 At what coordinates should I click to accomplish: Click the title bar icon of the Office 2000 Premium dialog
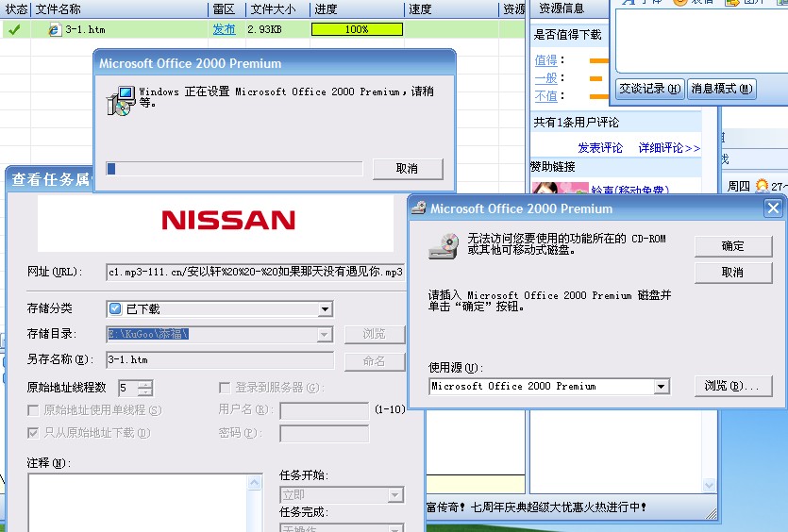pos(419,208)
